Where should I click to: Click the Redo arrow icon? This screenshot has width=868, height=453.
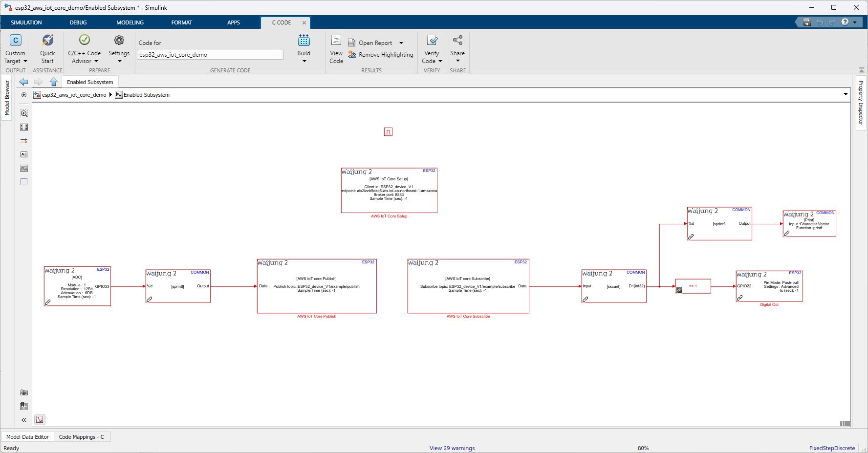pyautogui.click(x=832, y=22)
